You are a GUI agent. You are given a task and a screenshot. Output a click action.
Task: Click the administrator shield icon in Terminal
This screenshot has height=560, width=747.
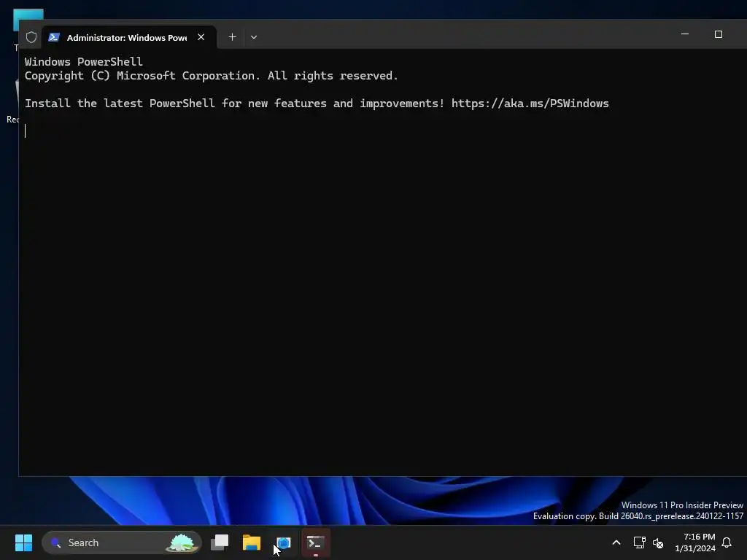[31, 37]
